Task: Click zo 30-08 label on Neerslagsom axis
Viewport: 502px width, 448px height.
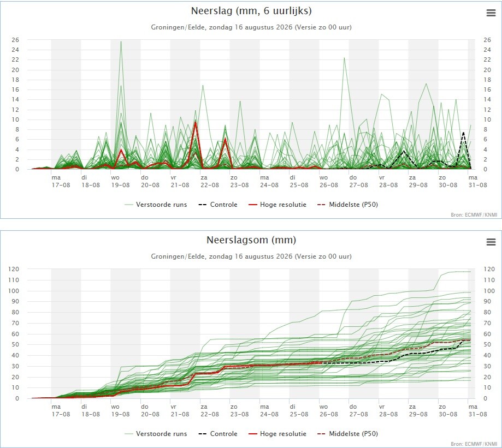Action: (x=448, y=410)
